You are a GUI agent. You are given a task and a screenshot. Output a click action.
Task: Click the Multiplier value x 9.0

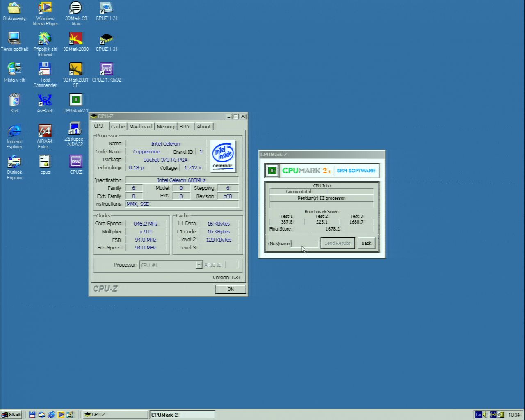point(146,232)
